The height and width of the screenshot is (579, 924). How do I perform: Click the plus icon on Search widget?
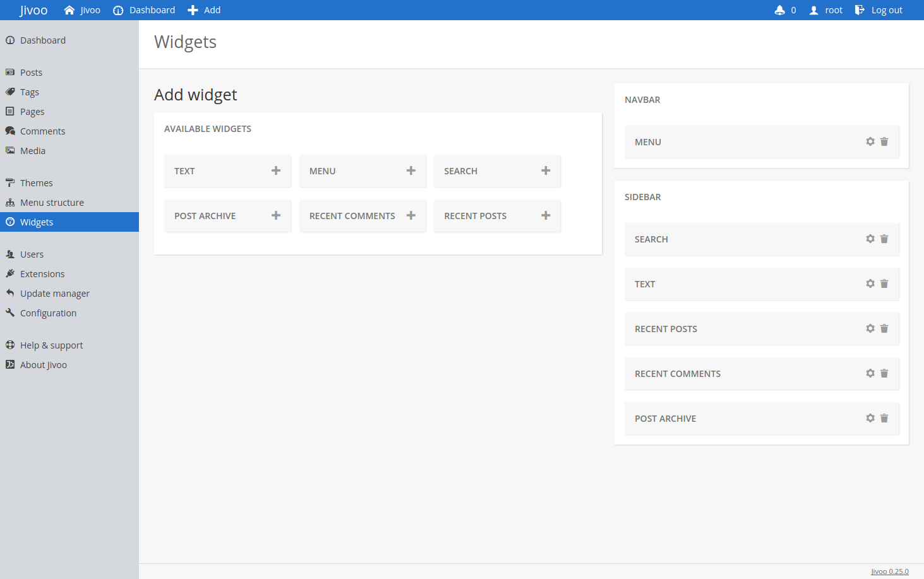pyautogui.click(x=546, y=170)
